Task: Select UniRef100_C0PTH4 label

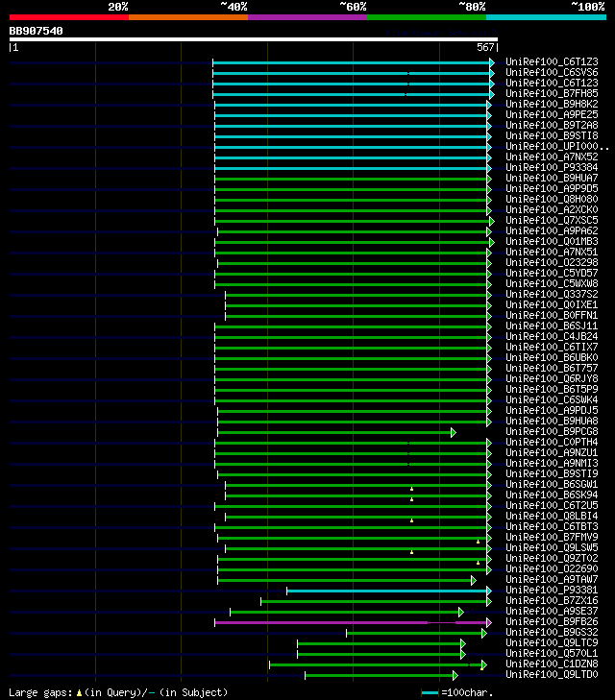Action: point(552,443)
